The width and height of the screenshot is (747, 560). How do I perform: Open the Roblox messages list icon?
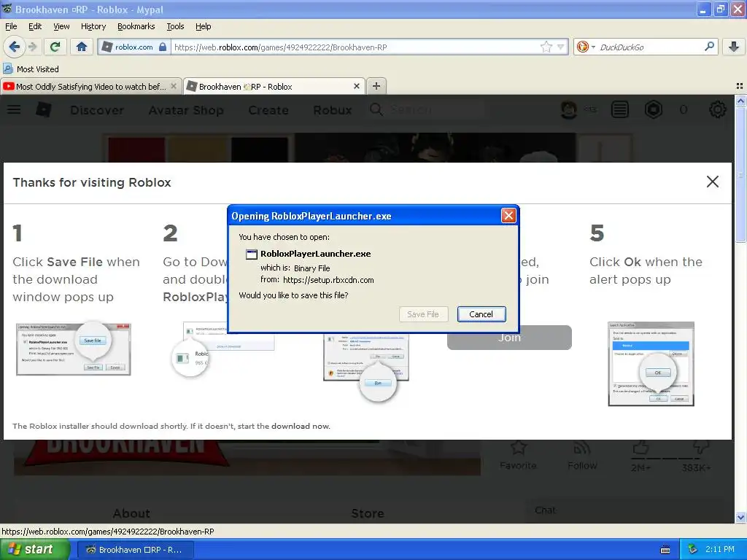619,110
